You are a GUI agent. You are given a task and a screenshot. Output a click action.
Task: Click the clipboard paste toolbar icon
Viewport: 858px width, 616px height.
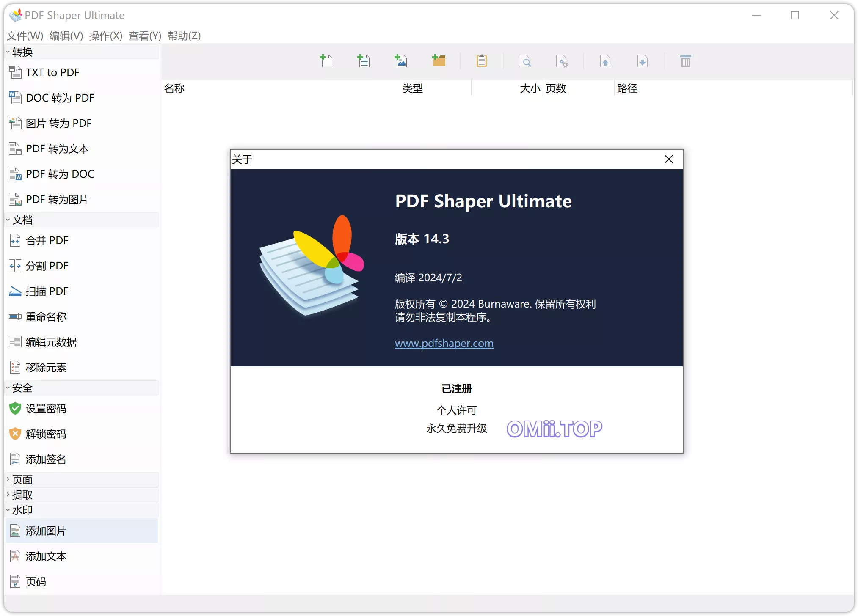482,61
